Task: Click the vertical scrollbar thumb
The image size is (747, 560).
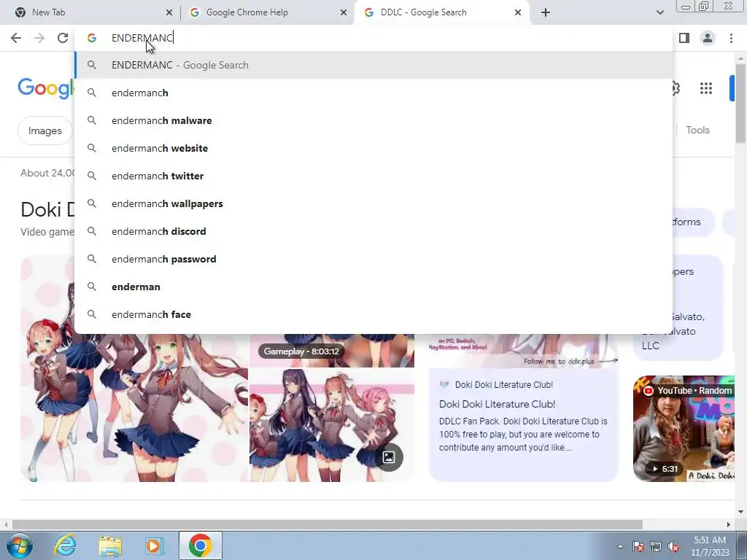Action: coord(740,102)
